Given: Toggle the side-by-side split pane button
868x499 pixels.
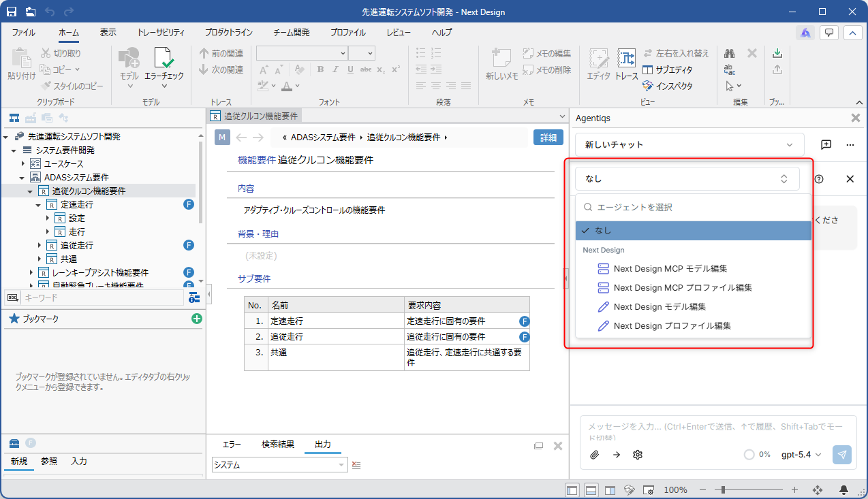Looking at the screenshot, I should [x=610, y=490].
